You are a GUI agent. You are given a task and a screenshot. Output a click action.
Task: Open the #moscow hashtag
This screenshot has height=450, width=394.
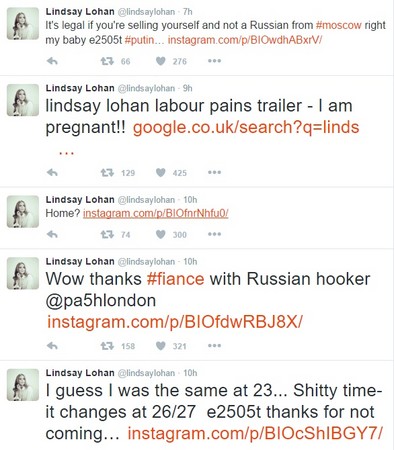click(x=338, y=25)
